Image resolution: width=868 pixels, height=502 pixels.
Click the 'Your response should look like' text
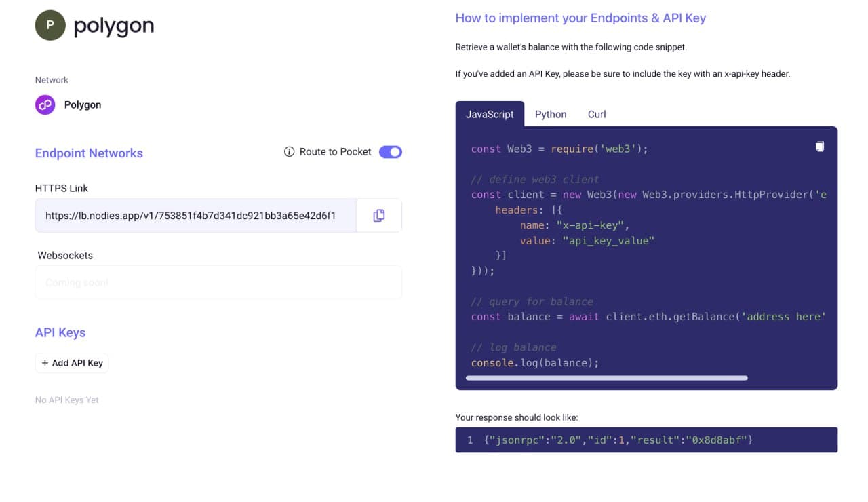(517, 418)
